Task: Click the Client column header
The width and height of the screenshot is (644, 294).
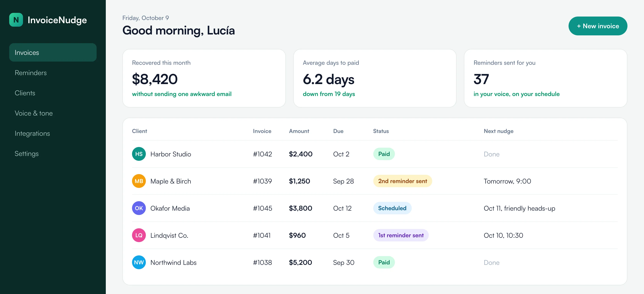Action: tap(140, 131)
